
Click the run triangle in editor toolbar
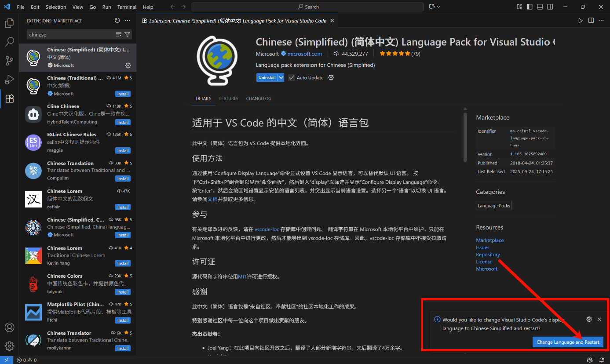point(581,21)
